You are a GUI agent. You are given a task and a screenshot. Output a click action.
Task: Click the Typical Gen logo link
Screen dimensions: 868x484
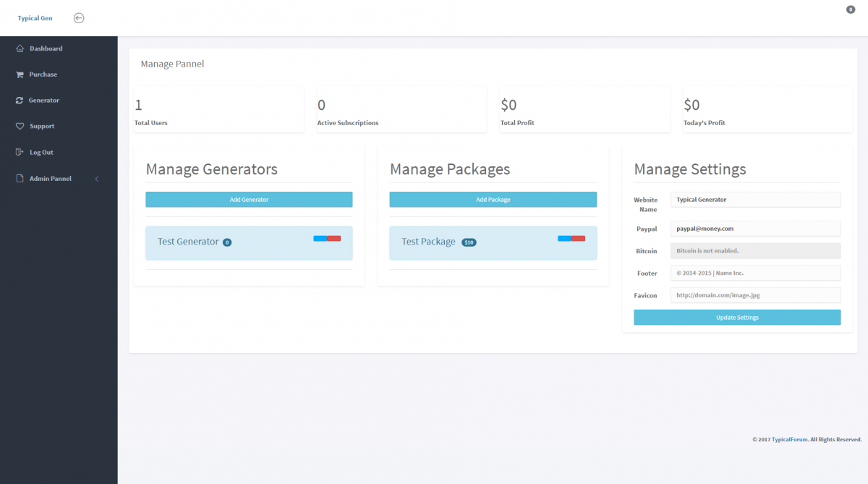click(x=35, y=18)
